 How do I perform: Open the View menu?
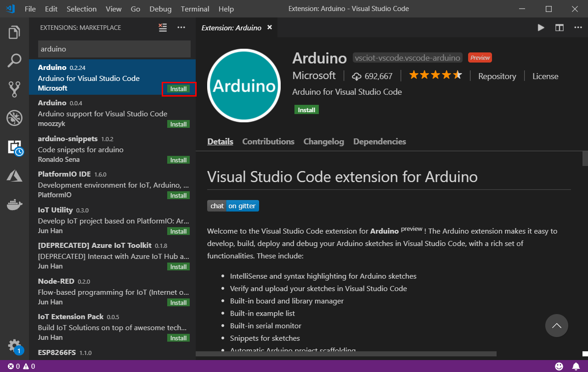(113, 9)
